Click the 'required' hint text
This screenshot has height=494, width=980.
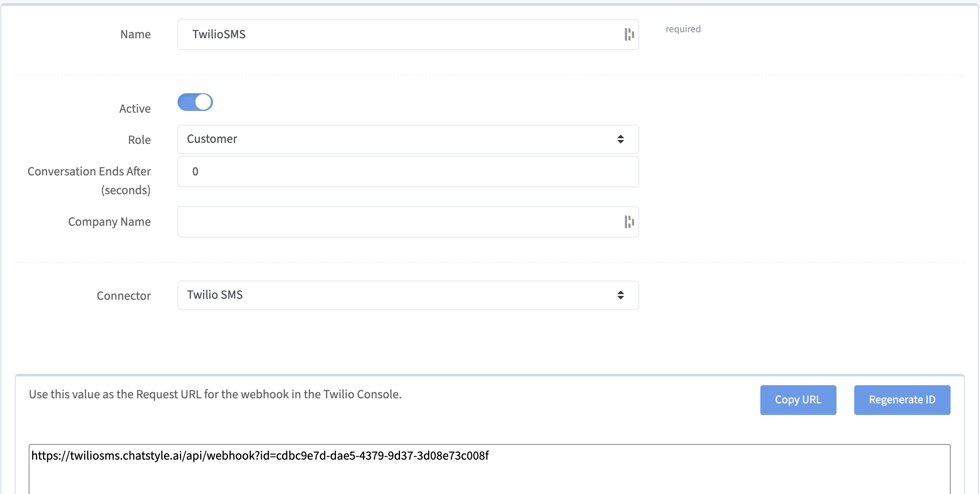click(x=683, y=29)
